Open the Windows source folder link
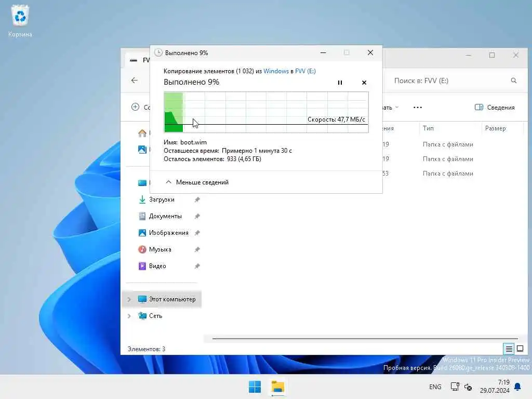532x399 pixels. [276, 71]
